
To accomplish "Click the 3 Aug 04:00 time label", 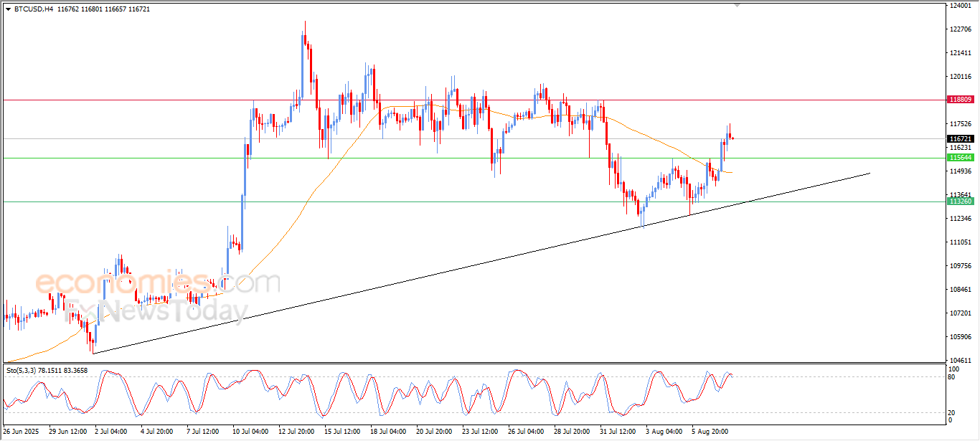I will coord(664,432).
